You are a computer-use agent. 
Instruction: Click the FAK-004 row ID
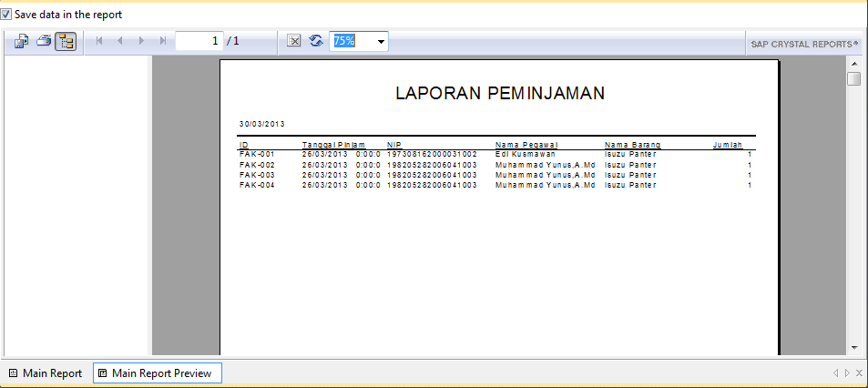tap(257, 185)
